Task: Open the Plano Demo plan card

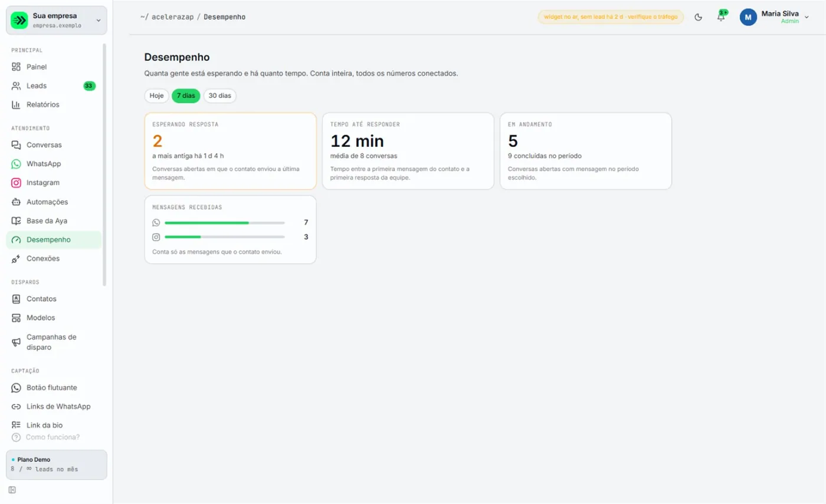Action: click(x=57, y=465)
